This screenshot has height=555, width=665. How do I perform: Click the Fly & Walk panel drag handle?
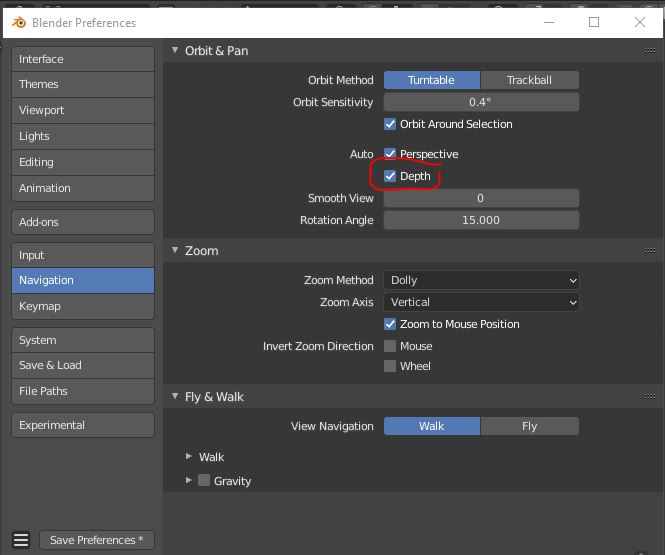click(650, 397)
